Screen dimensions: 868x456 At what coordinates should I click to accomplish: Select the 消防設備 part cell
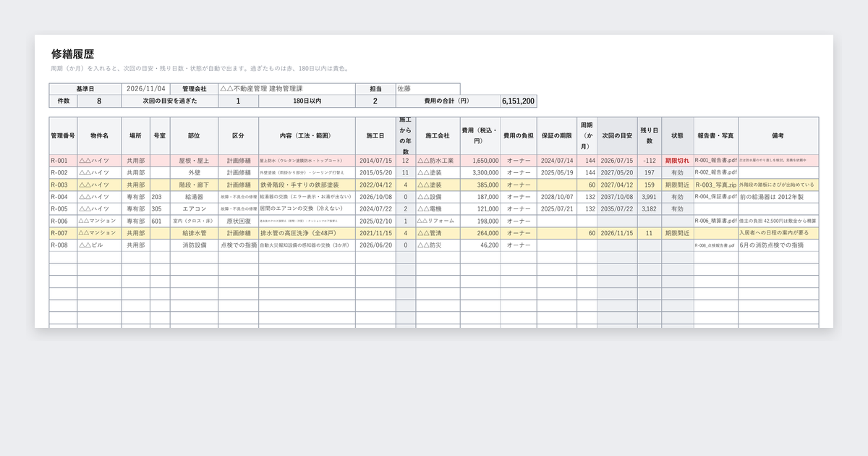point(194,245)
